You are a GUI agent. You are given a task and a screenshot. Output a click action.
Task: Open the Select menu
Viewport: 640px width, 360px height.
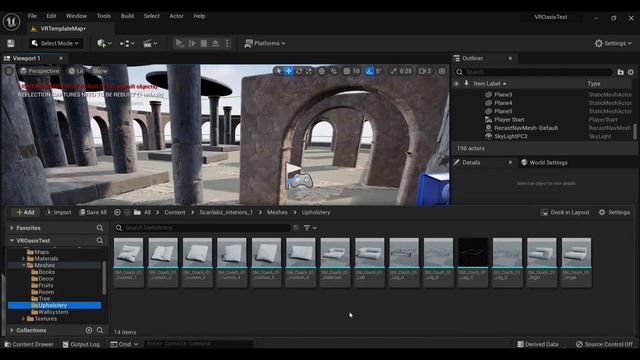151,16
